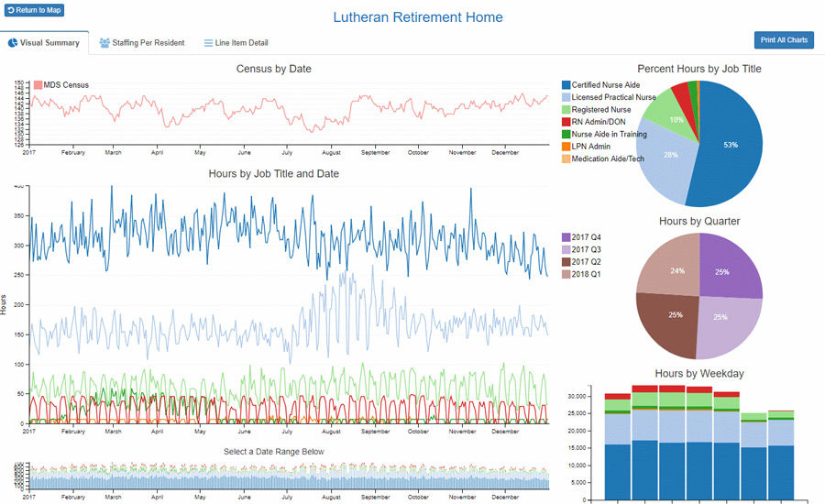The height and width of the screenshot is (504, 825).
Task: Click the list icon on Line Item Detail tab
Action: coord(208,43)
